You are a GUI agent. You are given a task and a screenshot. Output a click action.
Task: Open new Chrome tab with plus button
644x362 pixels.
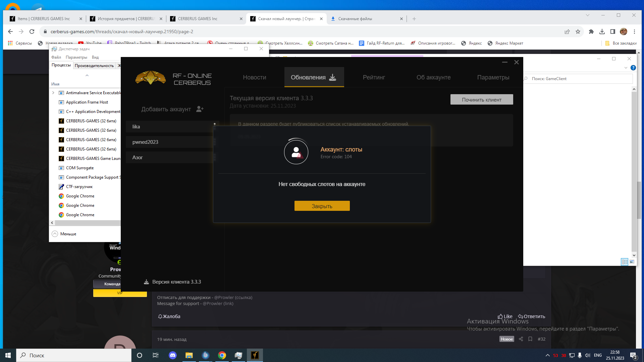click(414, 19)
